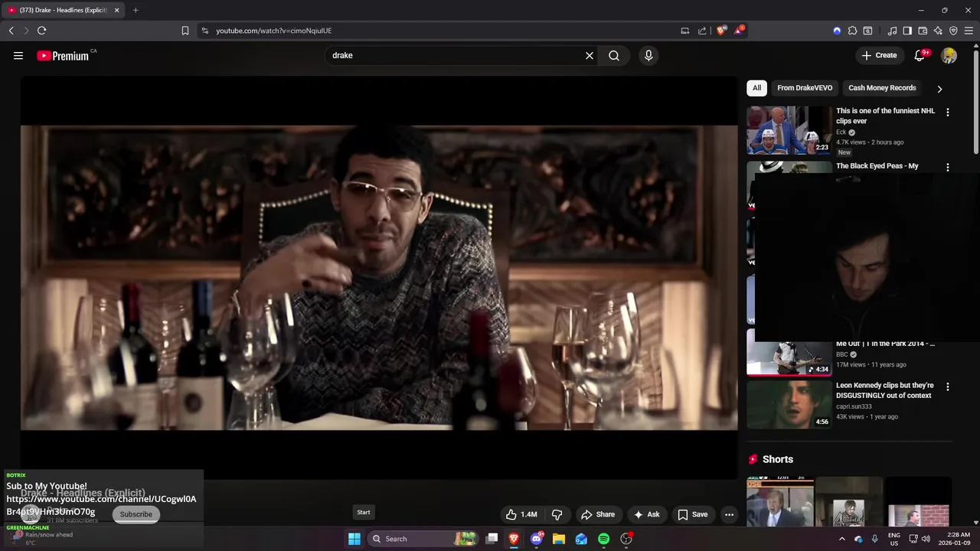Viewport: 980px width, 551px height.
Task: Open the first Shorts thumbnail
Action: tap(780, 501)
